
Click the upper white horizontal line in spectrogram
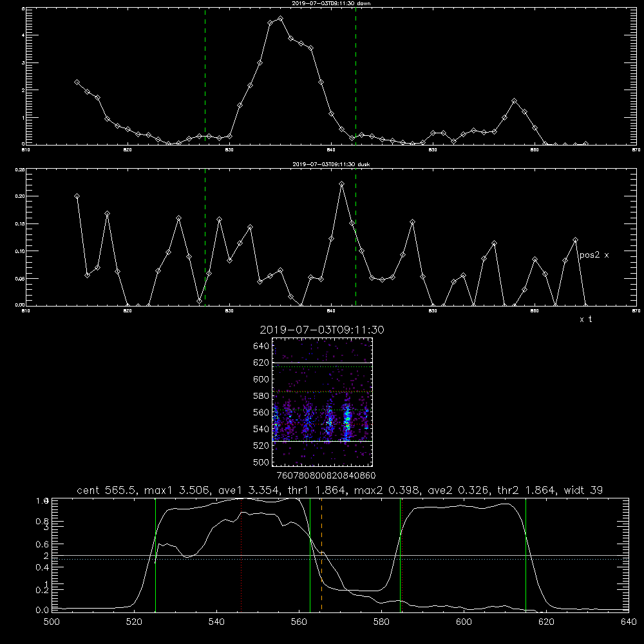point(322,363)
